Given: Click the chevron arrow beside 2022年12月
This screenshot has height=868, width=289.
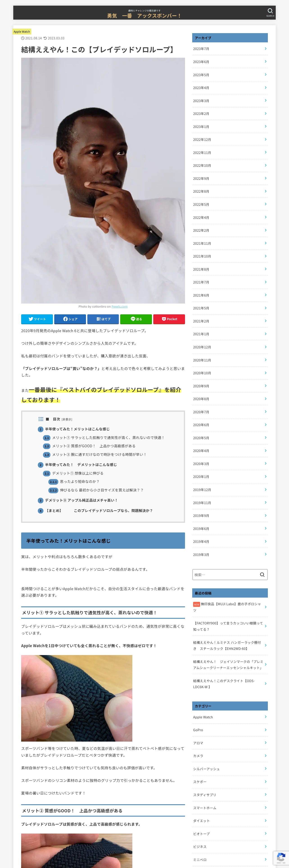Looking at the screenshot, I should pyautogui.click(x=265, y=139).
